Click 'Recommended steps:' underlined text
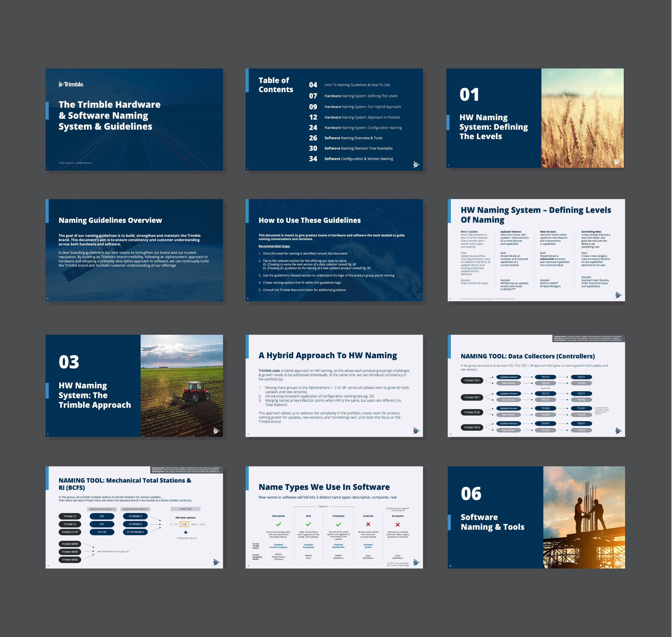This screenshot has width=672, height=637. (x=274, y=246)
